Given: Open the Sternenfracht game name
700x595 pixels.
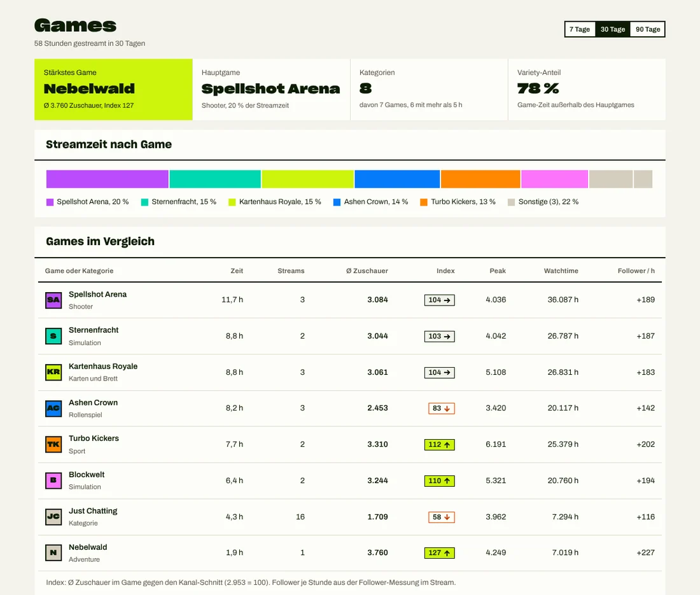Looking at the screenshot, I should click(94, 330).
